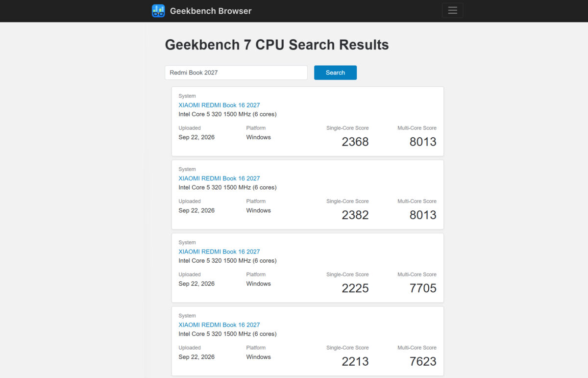Click the single-core score 2213

pyautogui.click(x=355, y=361)
